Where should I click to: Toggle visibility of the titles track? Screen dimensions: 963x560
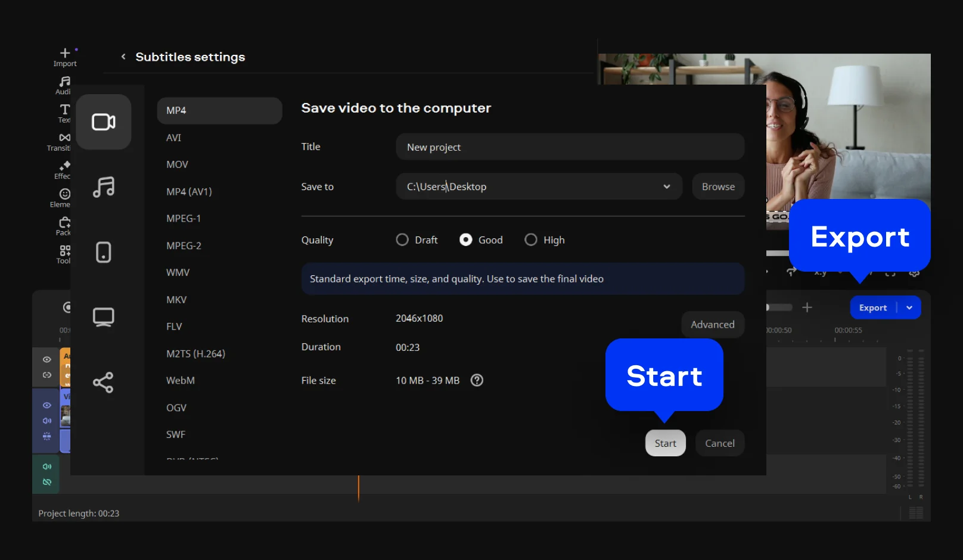(47, 359)
